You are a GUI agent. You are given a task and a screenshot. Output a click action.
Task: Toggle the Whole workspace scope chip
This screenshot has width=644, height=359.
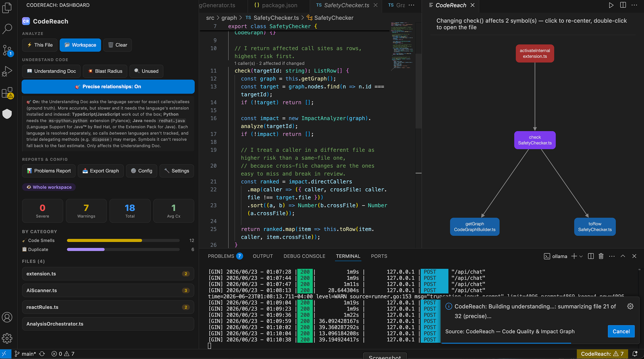49,187
